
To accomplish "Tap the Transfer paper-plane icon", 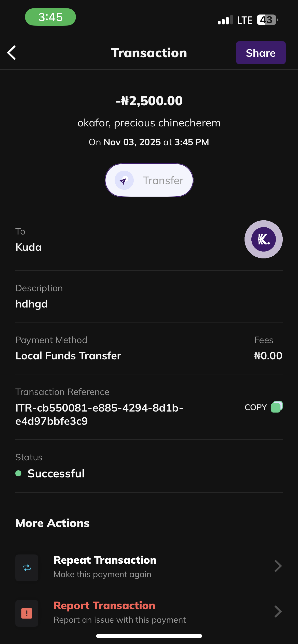I will (124, 180).
